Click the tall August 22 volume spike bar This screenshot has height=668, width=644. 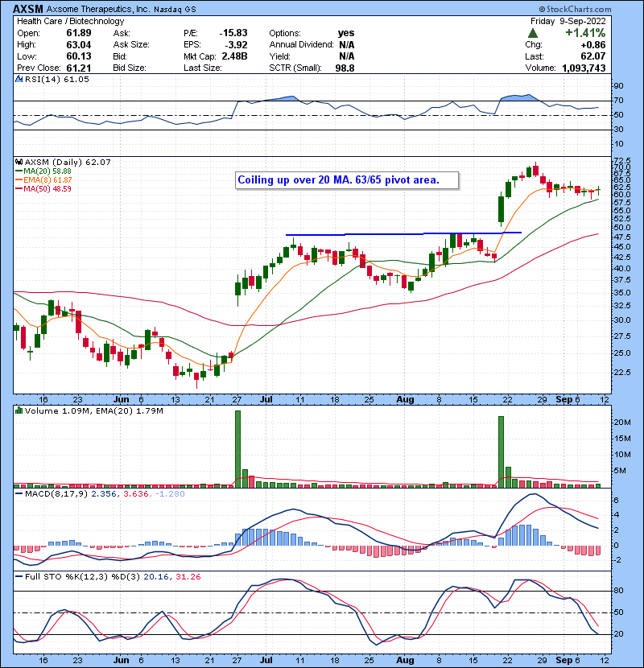click(x=501, y=452)
